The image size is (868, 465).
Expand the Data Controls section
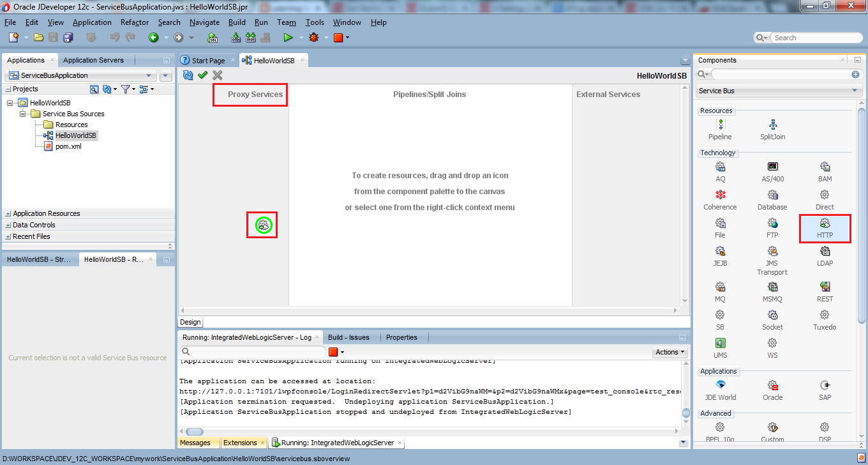8,225
